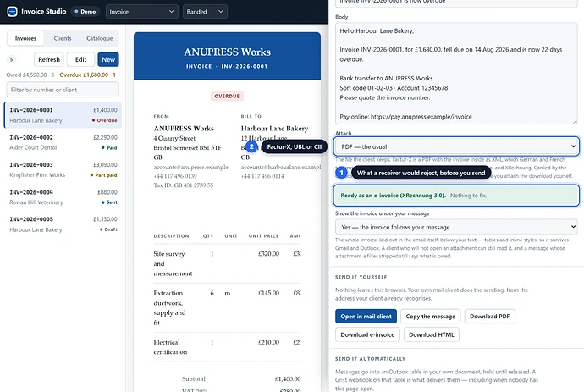Click the Owed £4,590.00 summary text
584x392 pixels.
pos(30,75)
